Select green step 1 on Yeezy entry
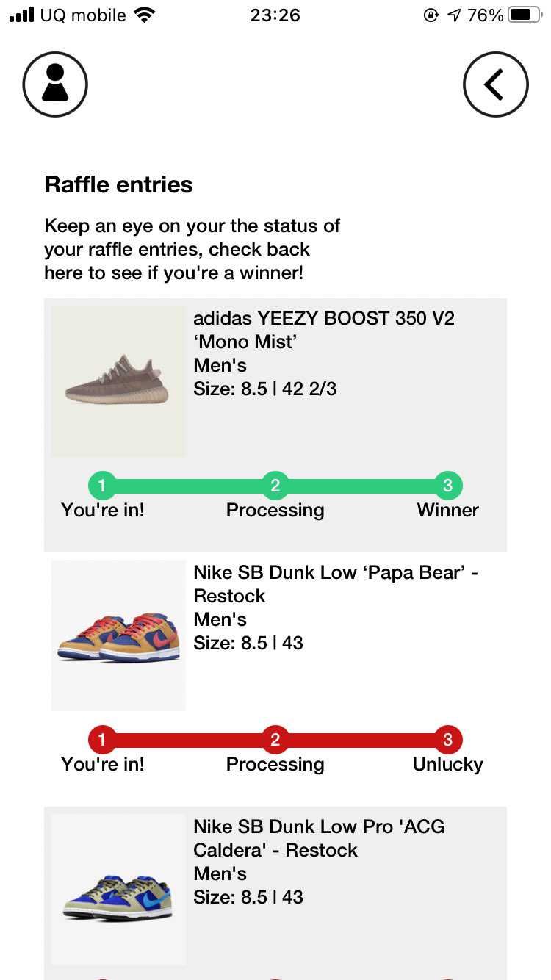This screenshot has height=980, width=551. tap(102, 486)
